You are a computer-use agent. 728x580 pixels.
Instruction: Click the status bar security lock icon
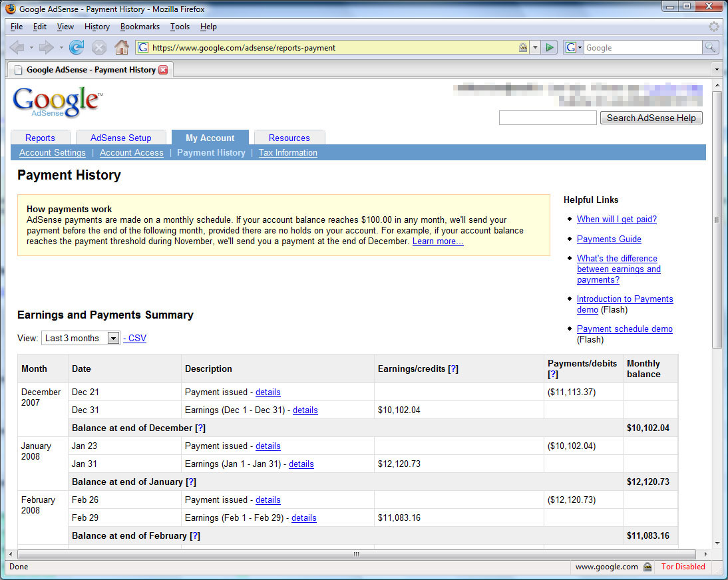[647, 567]
